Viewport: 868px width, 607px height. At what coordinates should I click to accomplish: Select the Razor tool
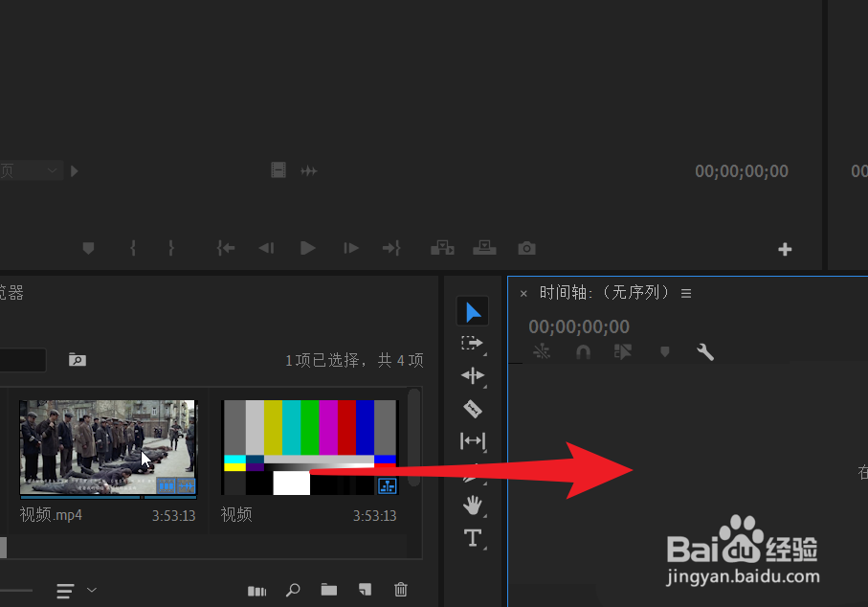click(x=472, y=409)
